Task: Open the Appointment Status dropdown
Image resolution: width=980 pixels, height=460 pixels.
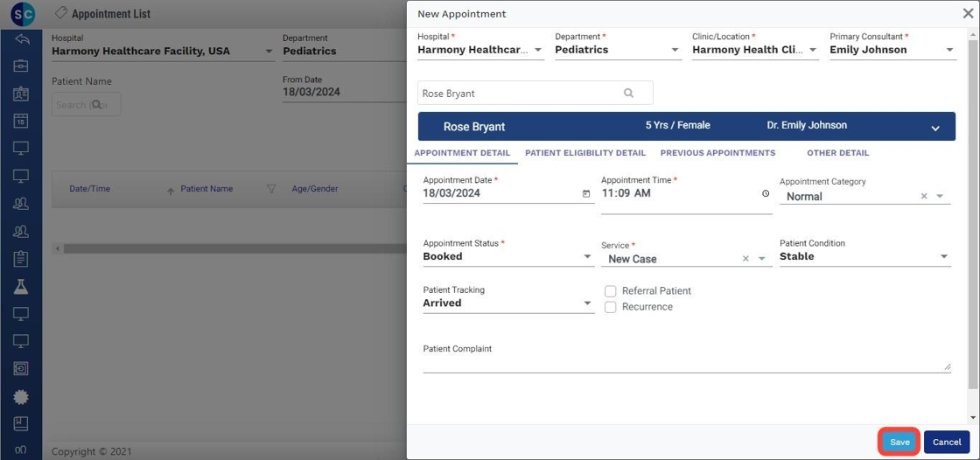Action: pyautogui.click(x=587, y=257)
